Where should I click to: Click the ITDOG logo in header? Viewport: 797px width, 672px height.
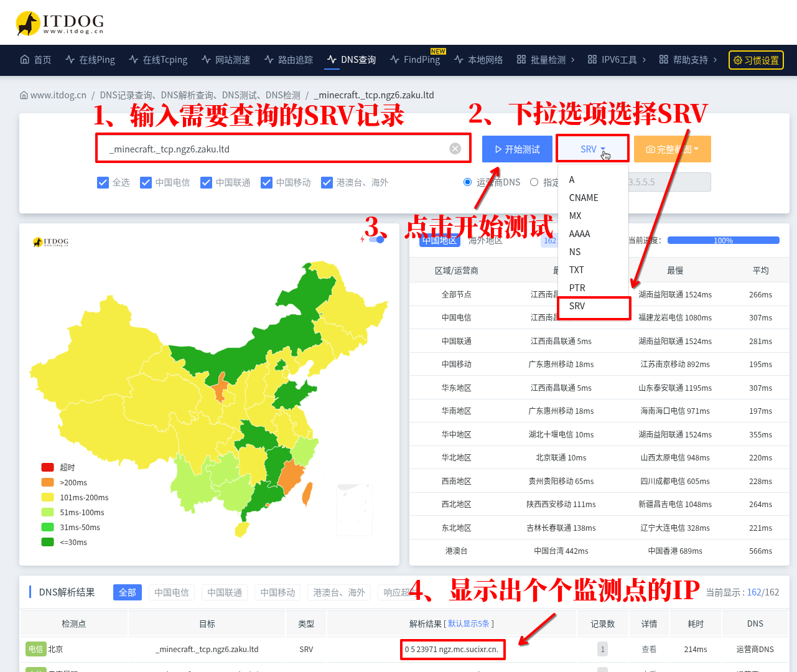point(60,24)
